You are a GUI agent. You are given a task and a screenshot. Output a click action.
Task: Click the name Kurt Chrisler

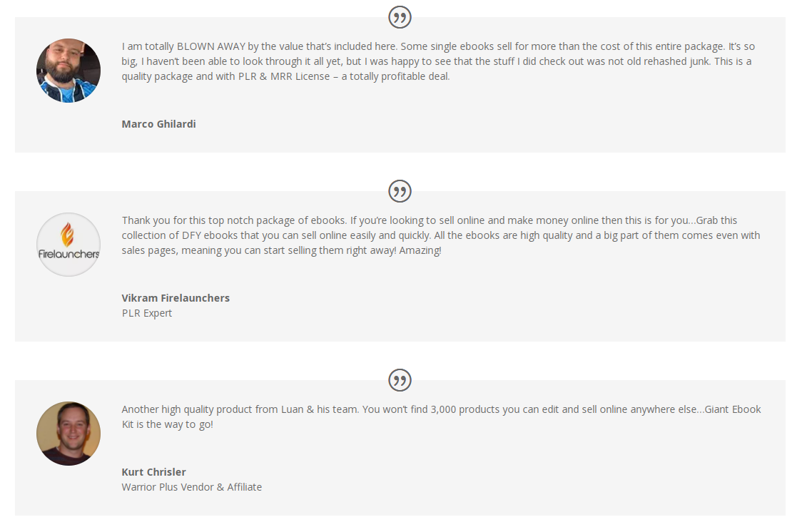pos(153,472)
